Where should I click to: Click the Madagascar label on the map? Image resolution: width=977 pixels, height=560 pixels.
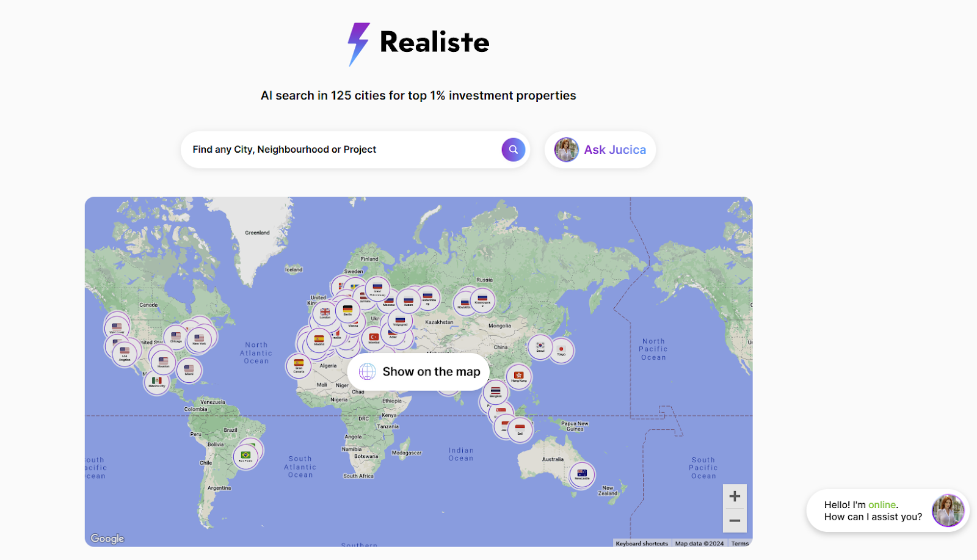pos(407,453)
